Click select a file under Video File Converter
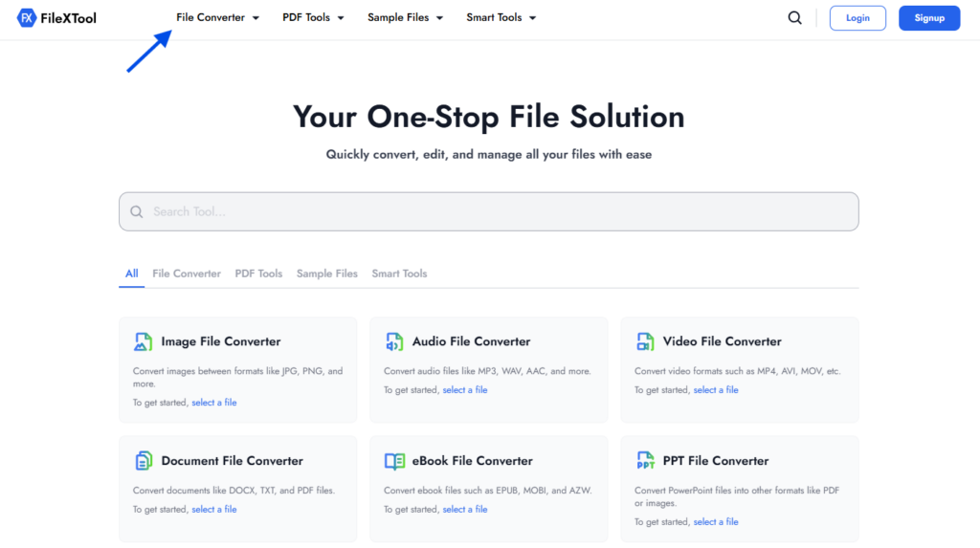The width and height of the screenshot is (980, 548). tap(716, 390)
